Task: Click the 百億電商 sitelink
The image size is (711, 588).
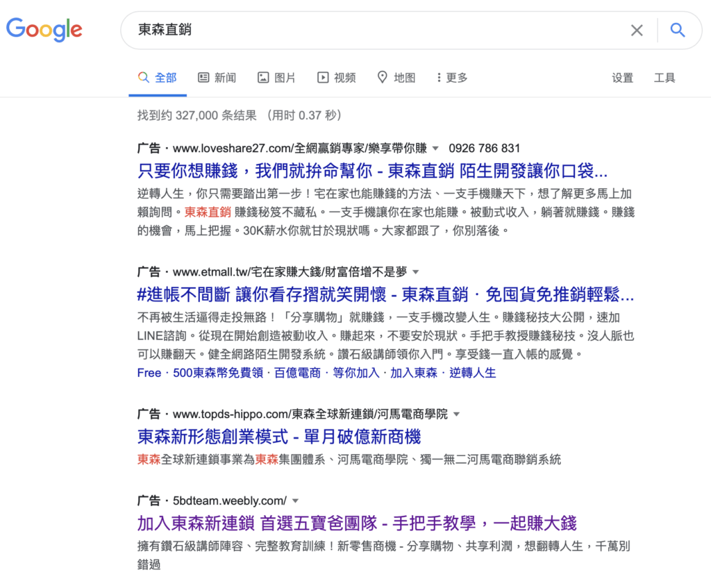Action: [x=297, y=373]
